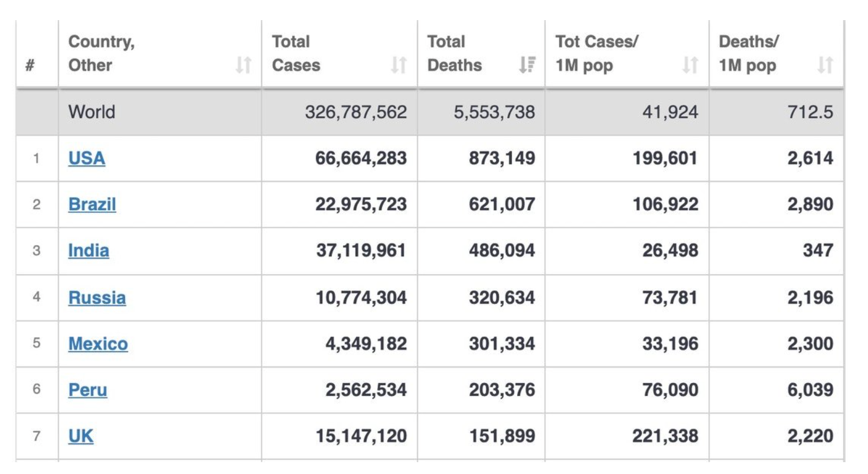868x474 pixels.
Task: Click rank number 1 beside USA
Action: (x=36, y=158)
